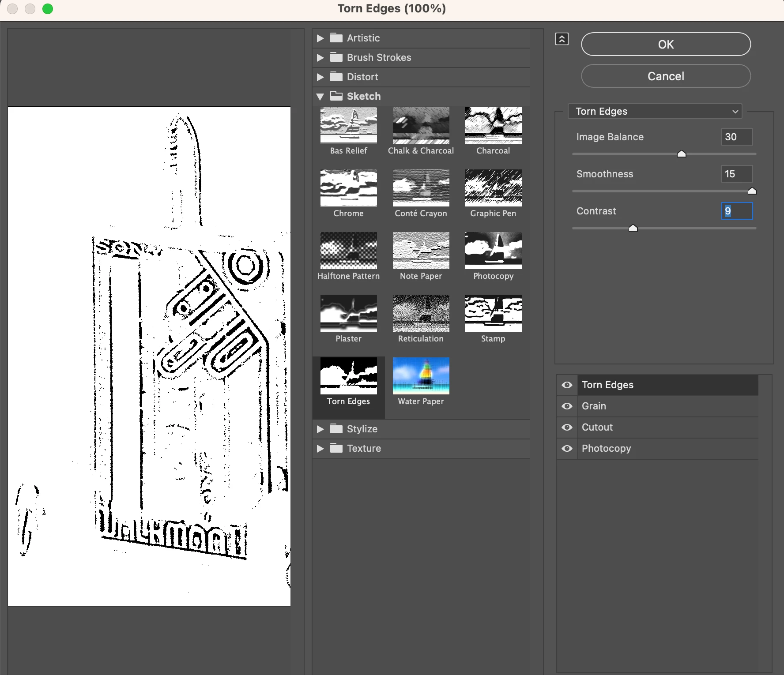Image resolution: width=784 pixels, height=675 pixels.
Task: Click the Contrast value field
Action: coord(737,211)
